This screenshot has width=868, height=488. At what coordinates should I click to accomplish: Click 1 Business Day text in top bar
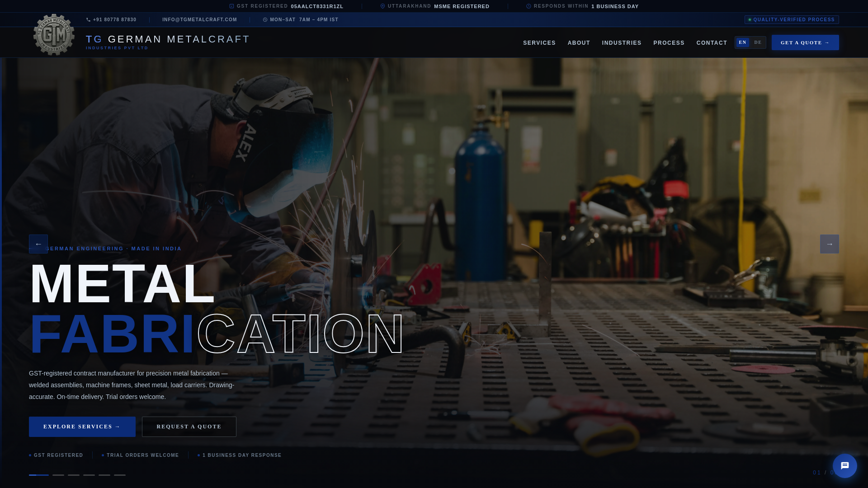[x=615, y=6]
